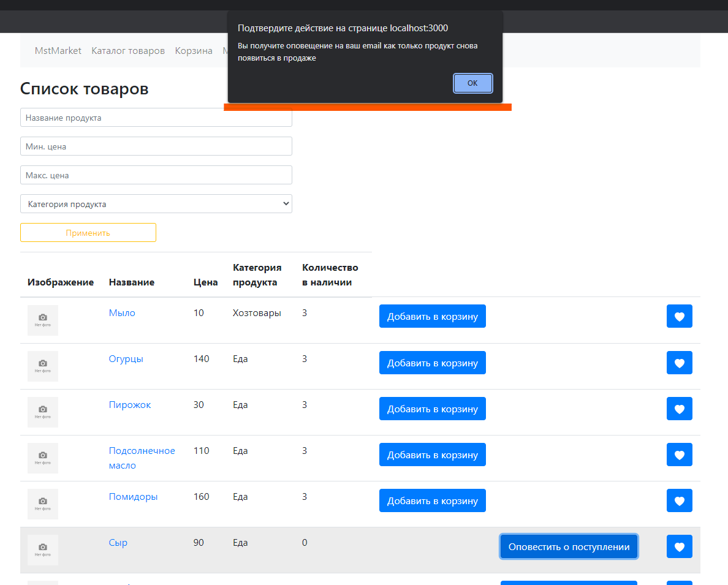The height and width of the screenshot is (585, 728).
Task: Favorite Пирожок with heart icon
Action: point(679,409)
